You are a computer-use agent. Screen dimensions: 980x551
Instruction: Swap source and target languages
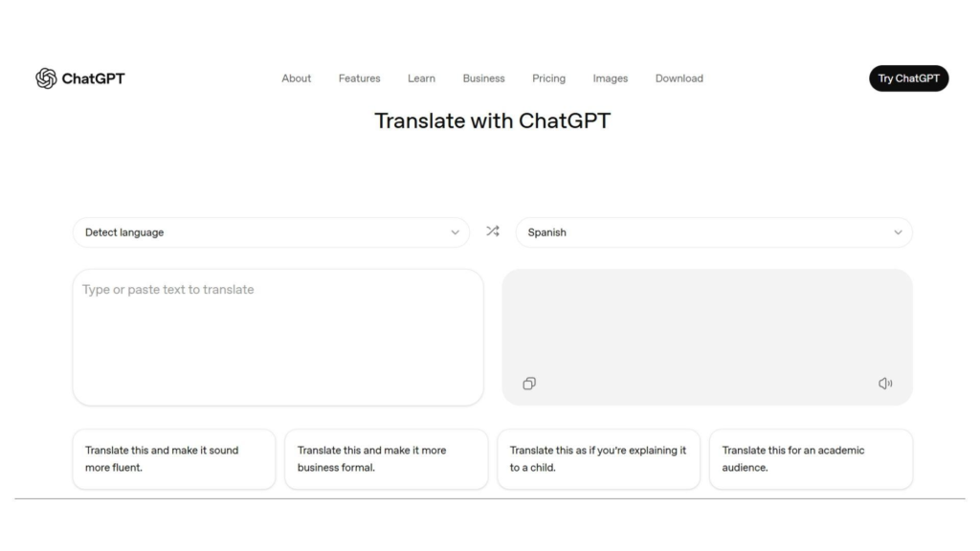pyautogui.click(x=492, y=231)
